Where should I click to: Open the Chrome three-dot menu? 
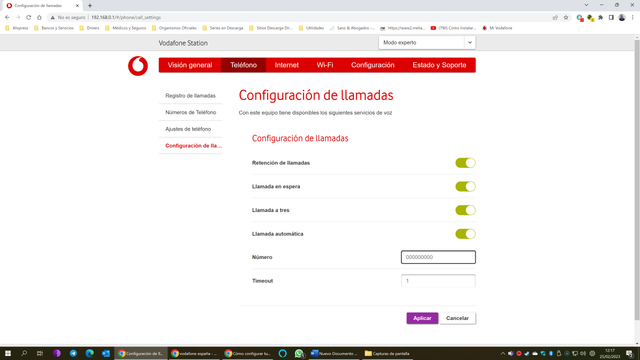(633, 18)
